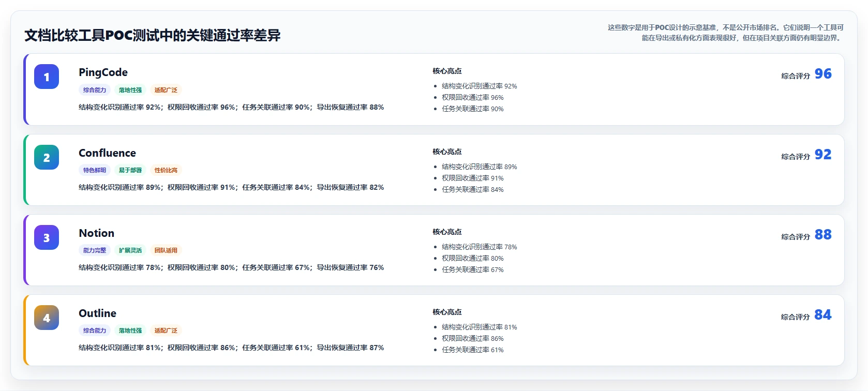This screenshot has height=391, width=868.
Task: Click bullet 结构变化识别通过率 89%
Action: pos(480,167)
